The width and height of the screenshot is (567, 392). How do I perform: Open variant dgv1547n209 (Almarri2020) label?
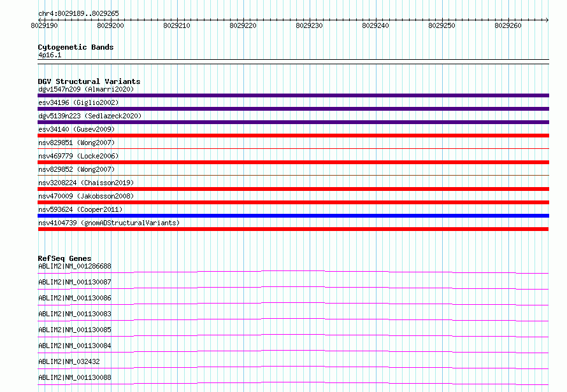(86, 89)
